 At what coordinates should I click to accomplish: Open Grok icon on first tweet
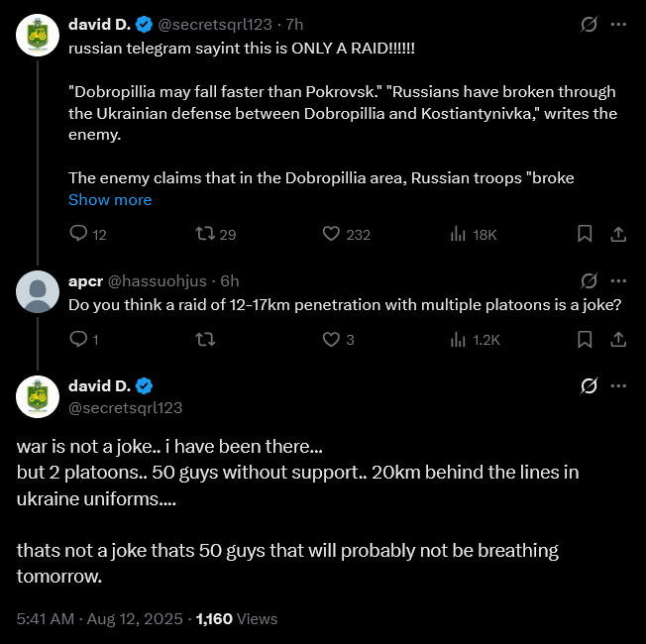click(x=589, y=24)
